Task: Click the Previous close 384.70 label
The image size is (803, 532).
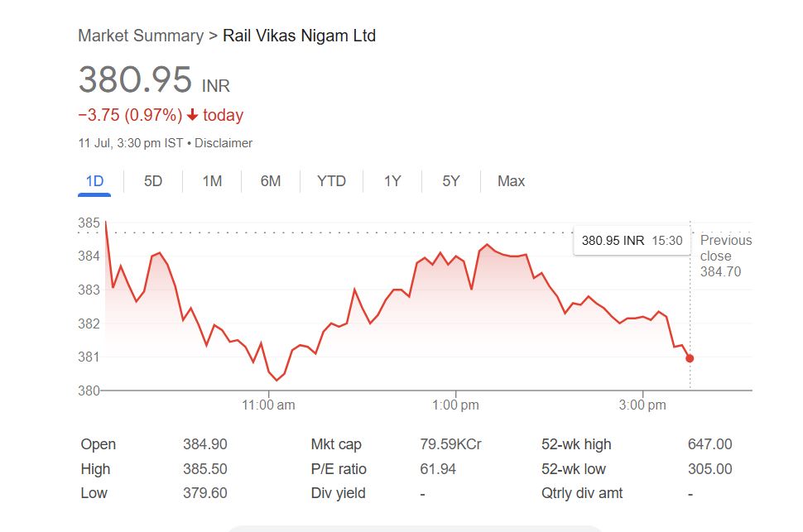Action: 725,255
